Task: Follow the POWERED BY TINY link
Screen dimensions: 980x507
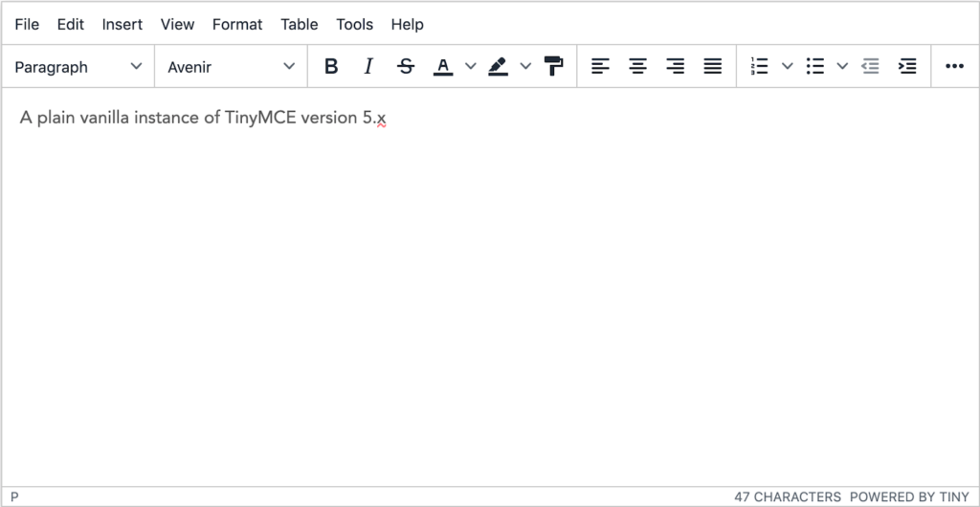Action: [909, 497]
